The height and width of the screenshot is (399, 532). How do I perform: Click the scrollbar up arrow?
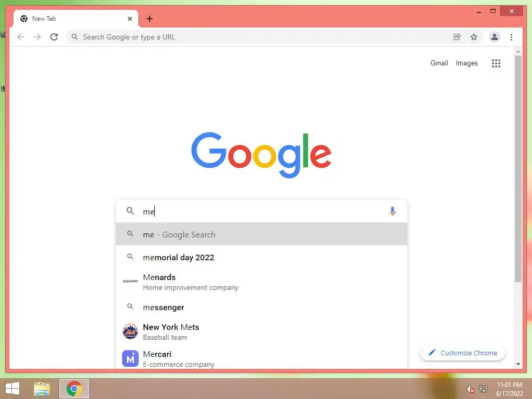coord(518,51)
